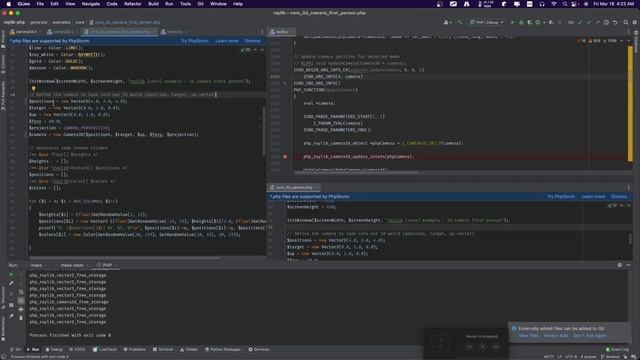Open left editor tab list kebab menu

click(262, 32)
